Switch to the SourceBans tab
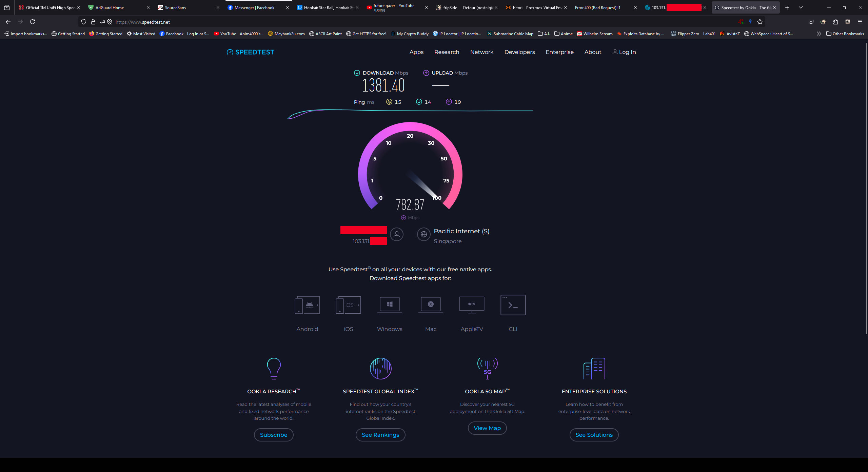Screen dimensions: 868x472 [x=189, y=7]
